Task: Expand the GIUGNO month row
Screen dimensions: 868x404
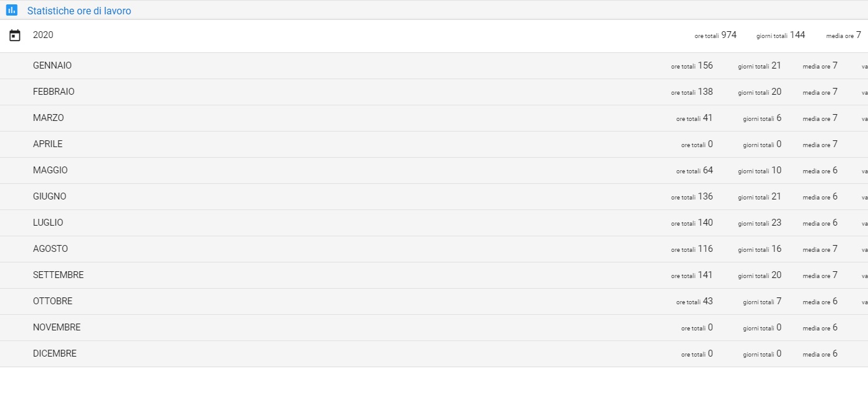Action: click(x=49, y=196)
